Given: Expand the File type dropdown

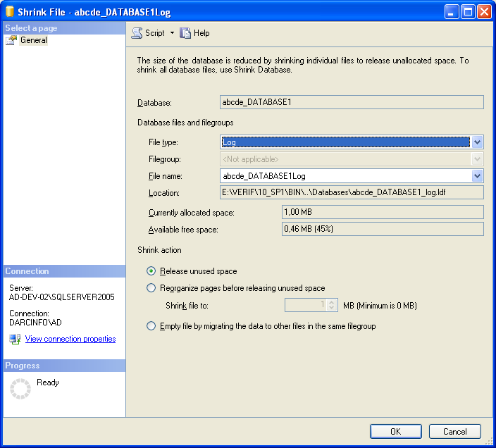Looking at the screenshot, I should pos(478,142).
